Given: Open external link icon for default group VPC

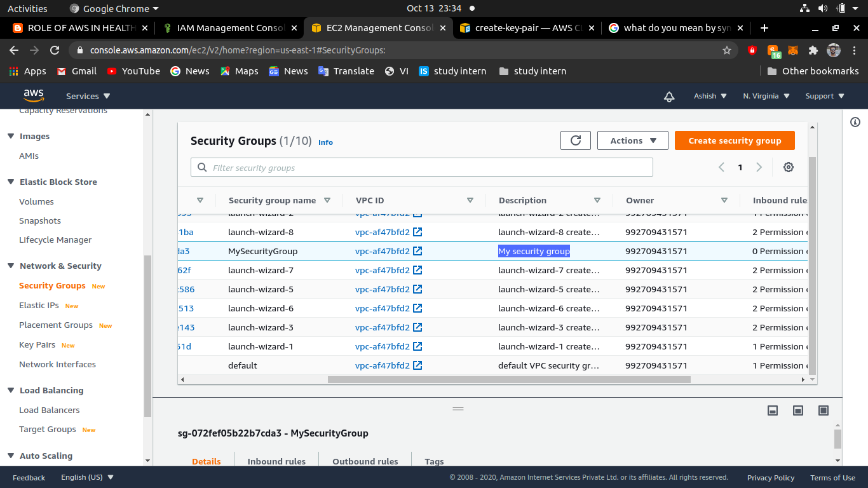Looking at the screenshot, I should 417,365.
